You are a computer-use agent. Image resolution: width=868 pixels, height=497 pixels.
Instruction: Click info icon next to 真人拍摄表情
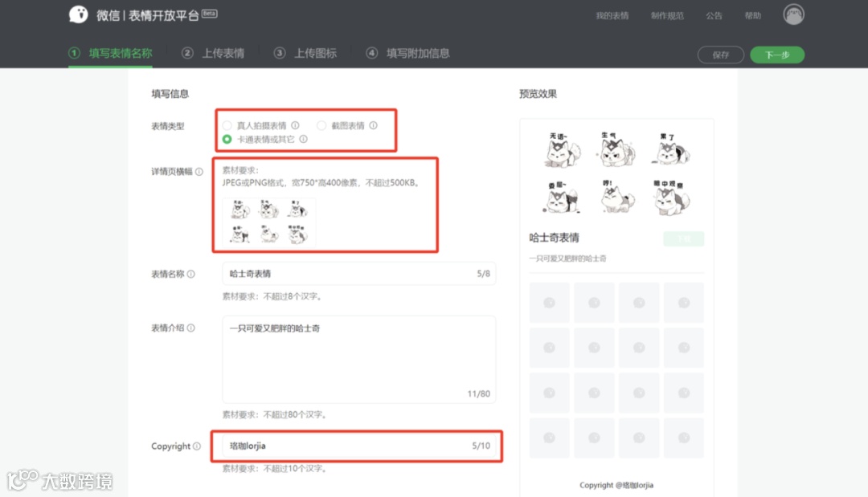[296, 125]
